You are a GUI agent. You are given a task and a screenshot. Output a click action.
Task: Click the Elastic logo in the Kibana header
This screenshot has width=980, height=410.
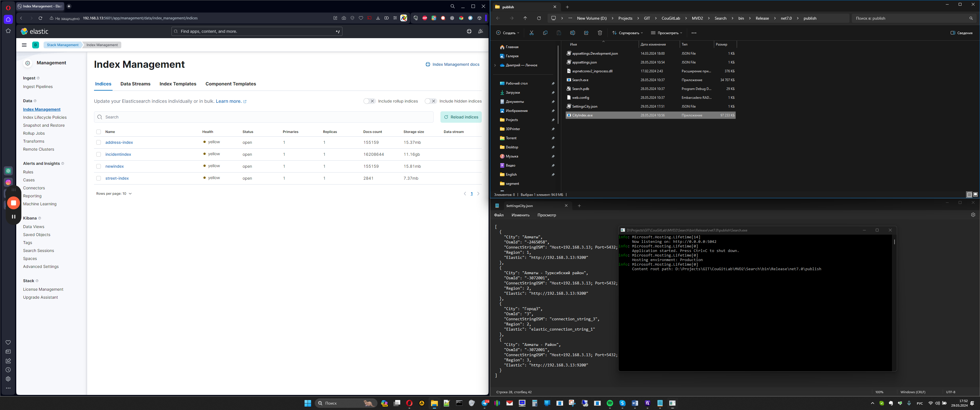(x=35, y=31)
